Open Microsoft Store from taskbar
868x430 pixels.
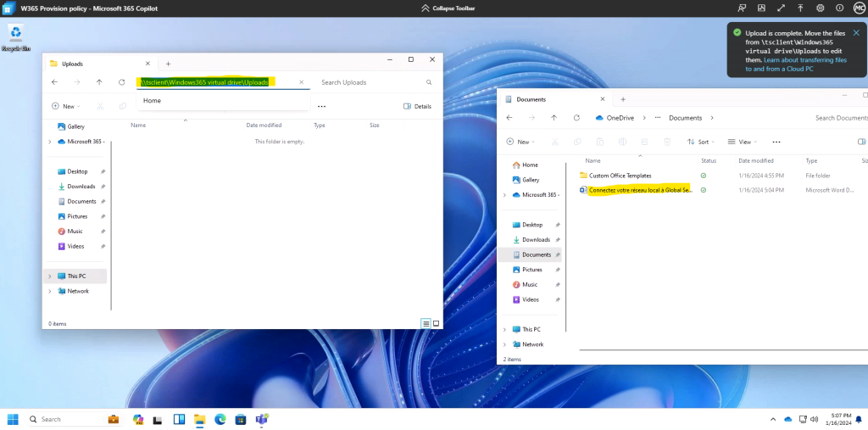pyautogui.click(x=240, y=420)
